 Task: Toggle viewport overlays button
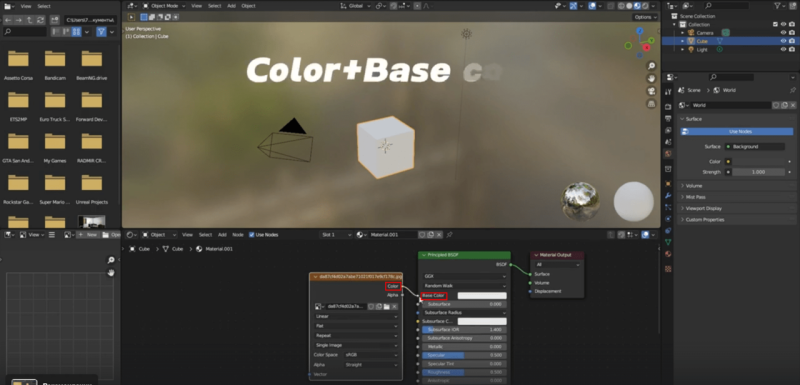(x=592, y=6)
